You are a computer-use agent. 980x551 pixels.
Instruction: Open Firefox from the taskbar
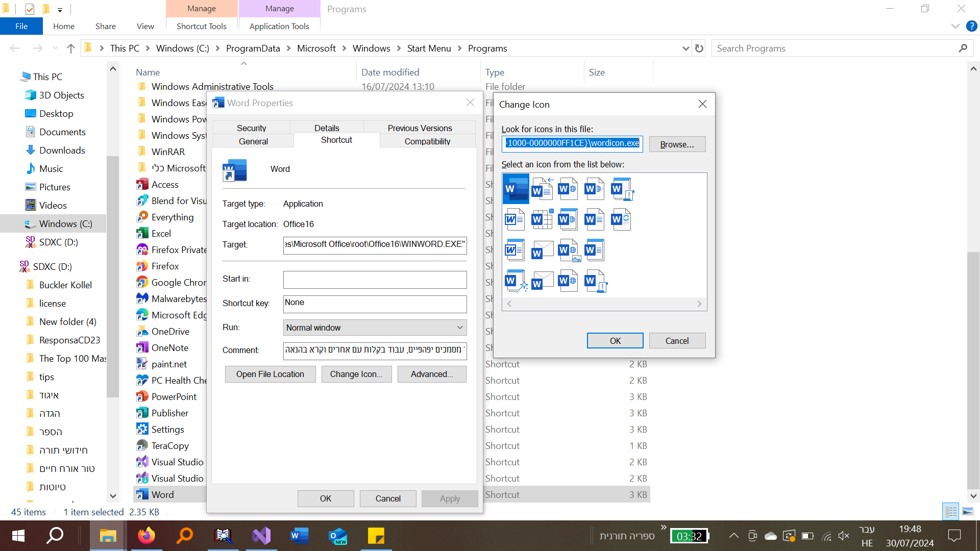tap(146, 536)
